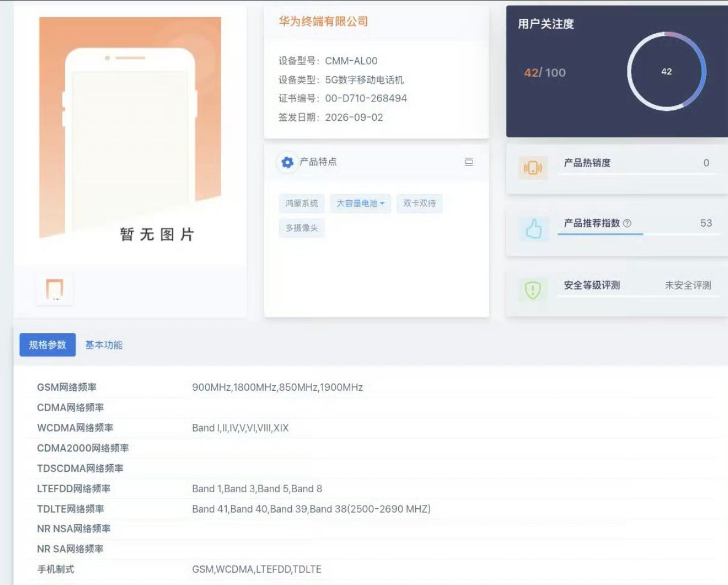Click the 产品特点 section heading

tap(318, 162)
